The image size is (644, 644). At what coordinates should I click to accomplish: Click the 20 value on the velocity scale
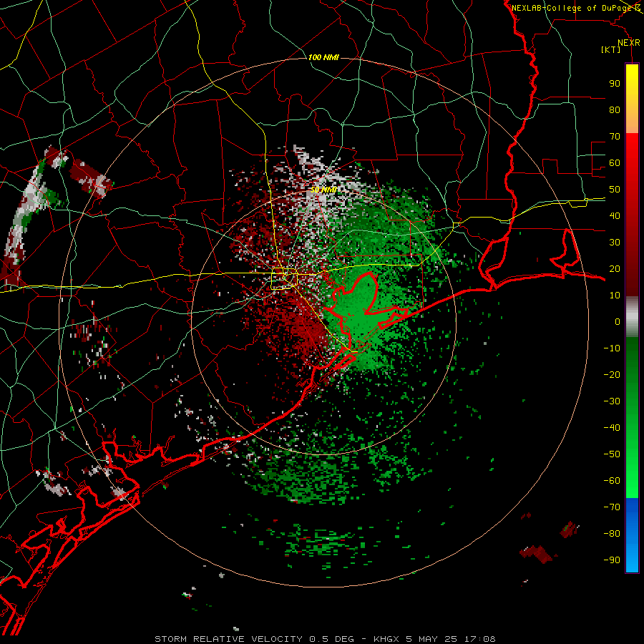[615, 268]
